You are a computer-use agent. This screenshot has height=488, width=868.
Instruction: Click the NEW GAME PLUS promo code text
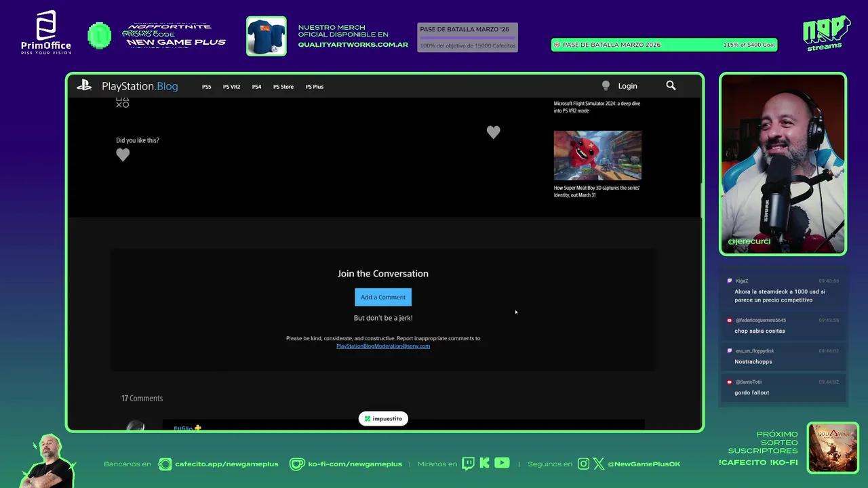(176, 42)
